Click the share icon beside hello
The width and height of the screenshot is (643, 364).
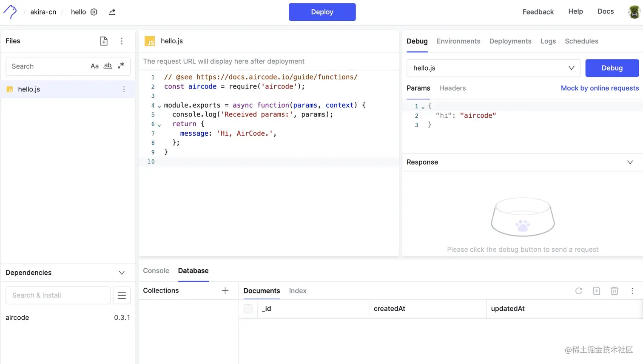[x=112, y=12]
